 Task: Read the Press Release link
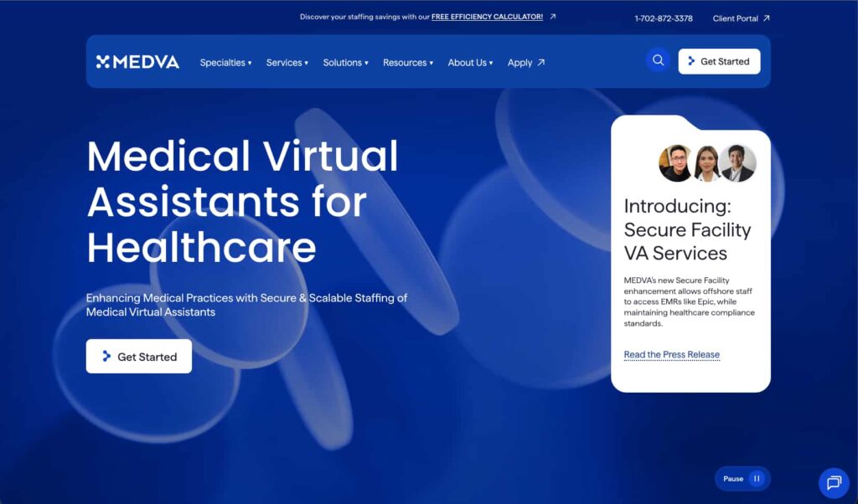coord(671,355)
